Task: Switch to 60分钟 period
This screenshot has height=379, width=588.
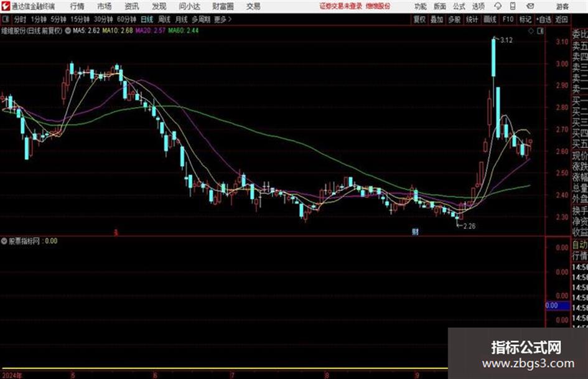Action: (x=126, y=19)
